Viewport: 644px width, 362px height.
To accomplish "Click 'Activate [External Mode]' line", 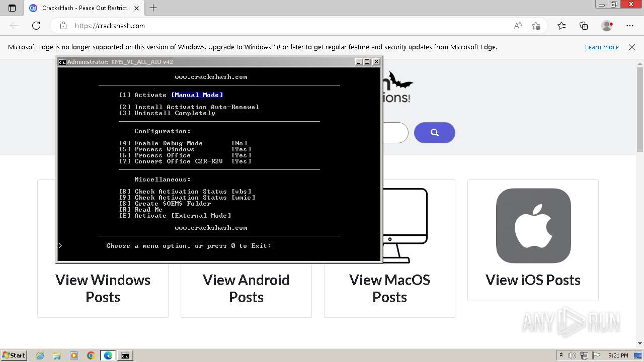I will point(175,216).
